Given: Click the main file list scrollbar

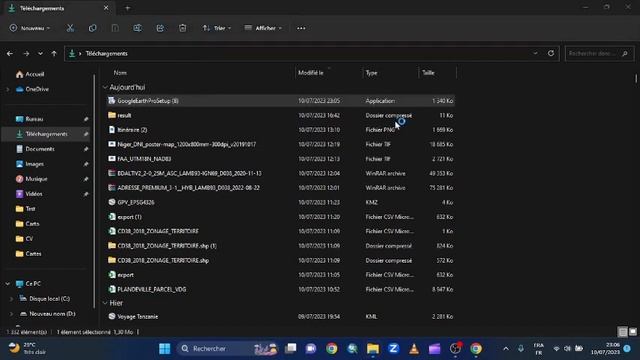Looking at the screenshot, I should [636, 78].
